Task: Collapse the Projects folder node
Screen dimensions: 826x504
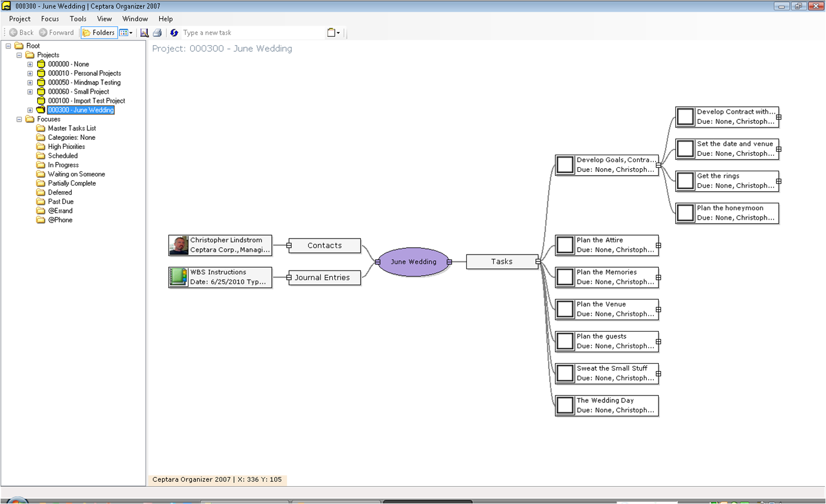Action: (x=19, y=55)
